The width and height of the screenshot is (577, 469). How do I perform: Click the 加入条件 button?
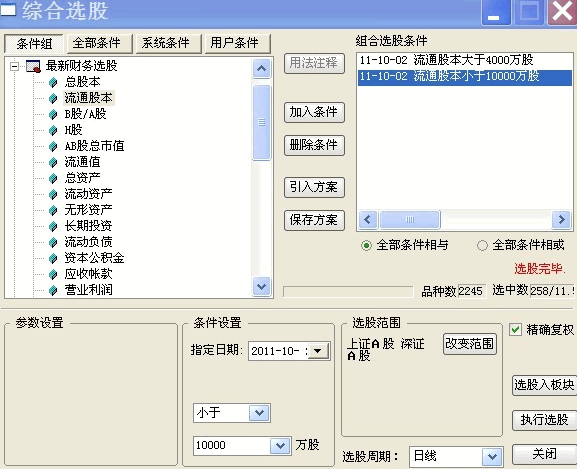(314, 112)
